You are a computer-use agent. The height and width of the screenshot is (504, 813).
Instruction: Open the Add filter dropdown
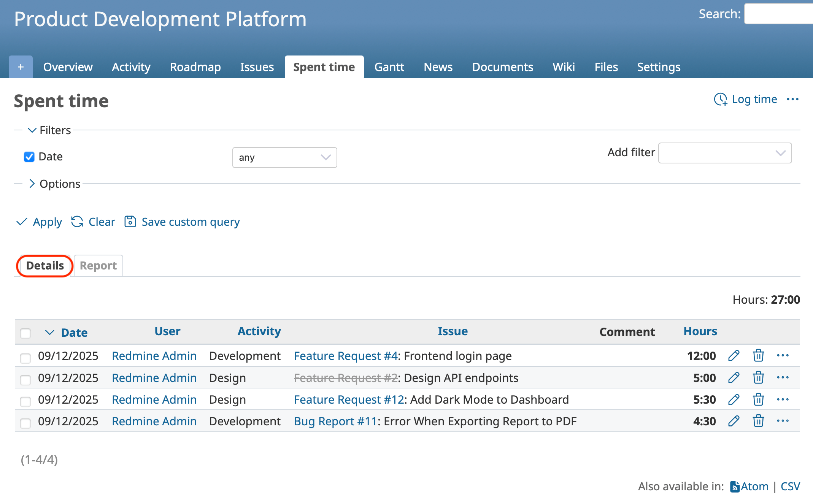725,153
